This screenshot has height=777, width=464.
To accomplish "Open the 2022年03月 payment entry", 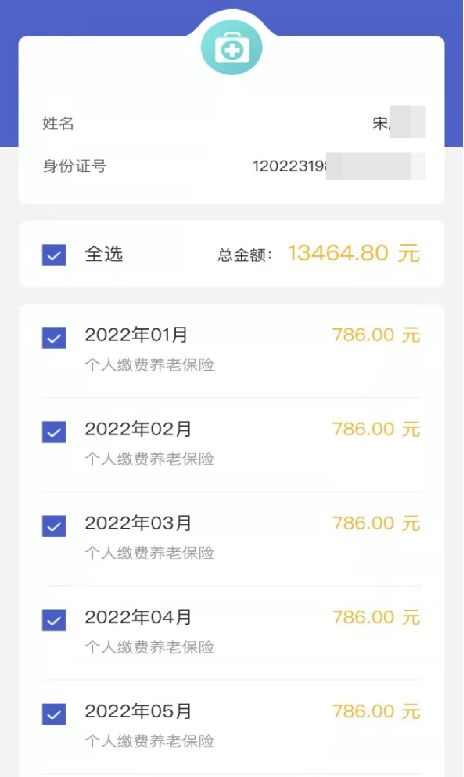I will pyautogui.click(x=232, y=538).
